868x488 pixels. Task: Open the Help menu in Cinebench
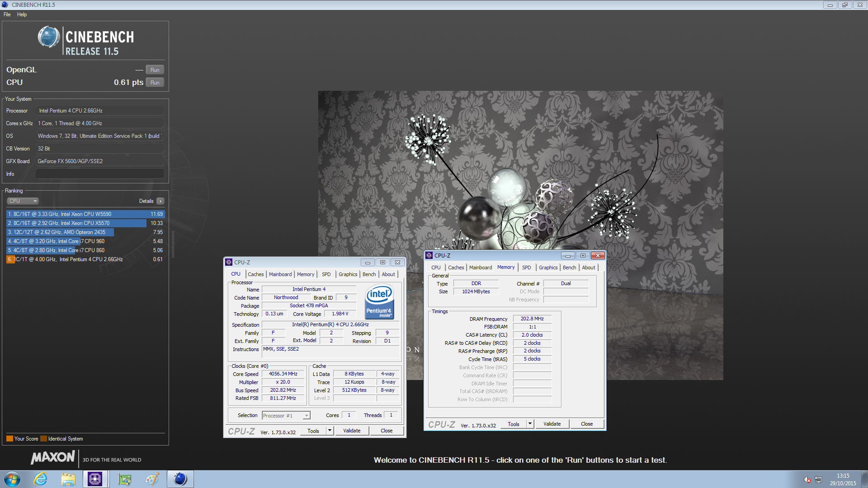[22, 14]
